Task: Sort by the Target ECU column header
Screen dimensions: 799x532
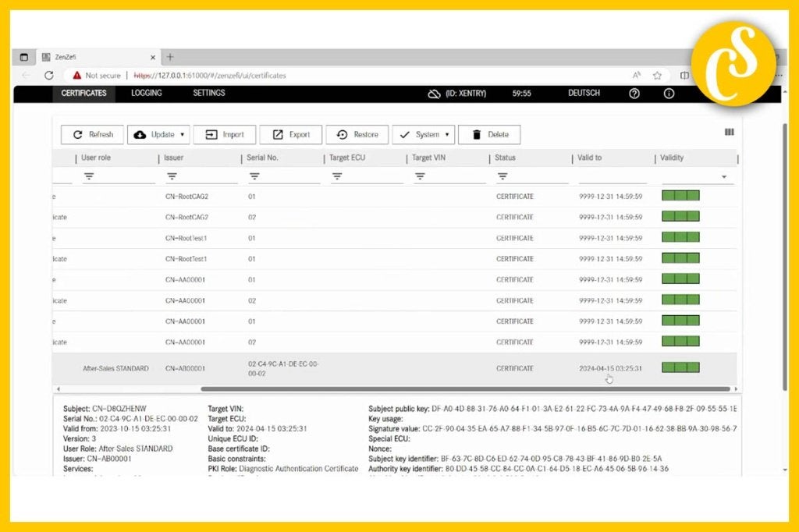Action: pos(347,158)
